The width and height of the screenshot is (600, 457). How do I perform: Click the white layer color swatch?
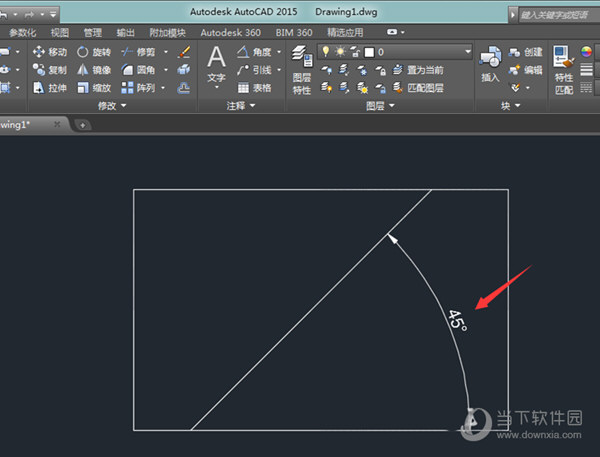(x=369, y=52)
